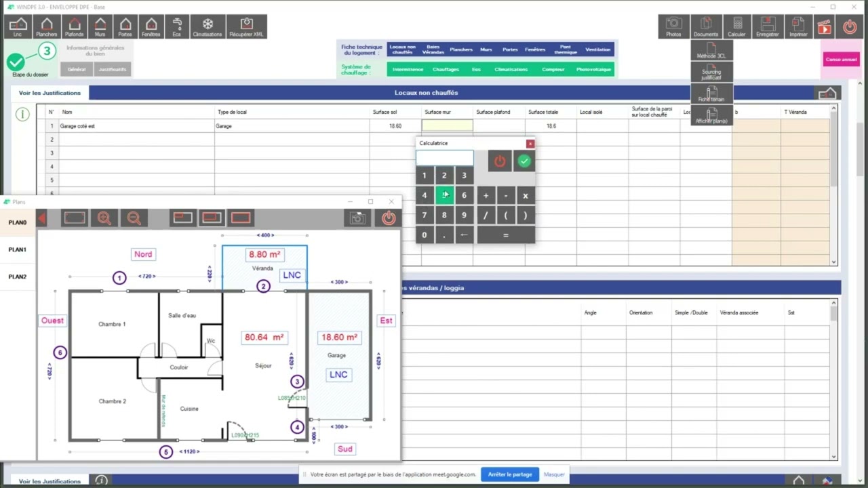The width and height of the screenshot is (868, 488).
Task: Click the calculator 7 key
Action: point(425,216)
